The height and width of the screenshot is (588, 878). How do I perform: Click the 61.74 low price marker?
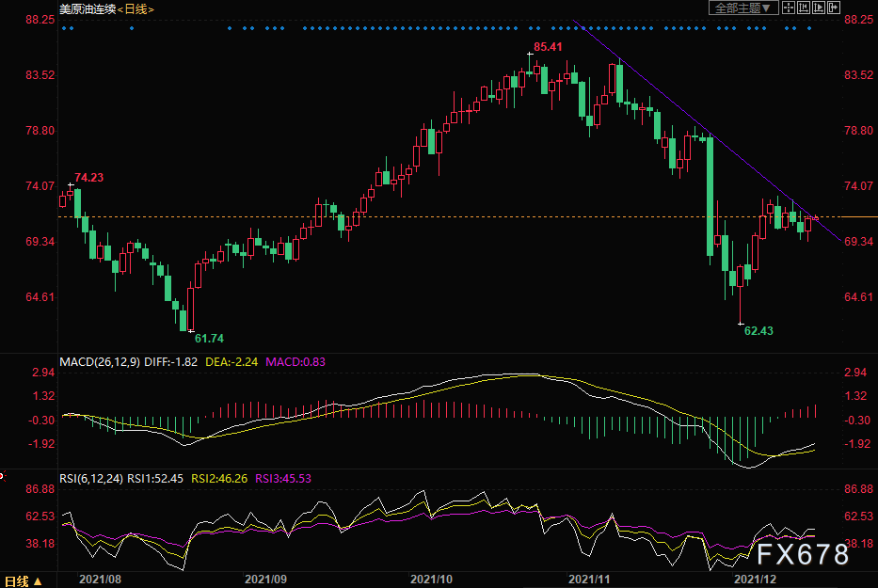(x=209, y=338)
